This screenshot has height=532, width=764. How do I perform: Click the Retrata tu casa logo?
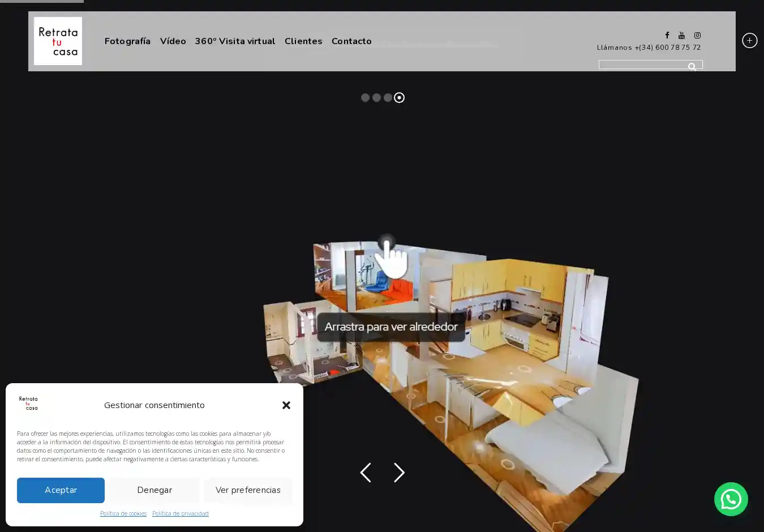[58, 41]
